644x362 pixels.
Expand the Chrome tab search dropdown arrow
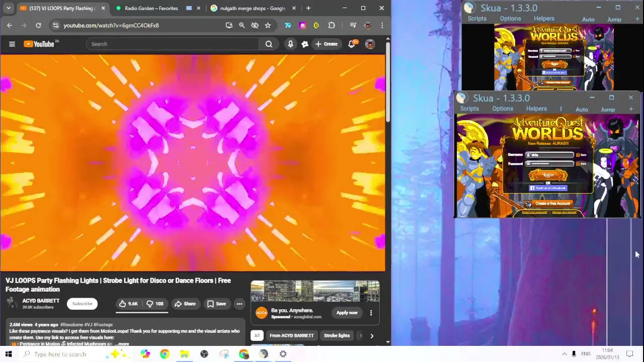click(9, 8)
